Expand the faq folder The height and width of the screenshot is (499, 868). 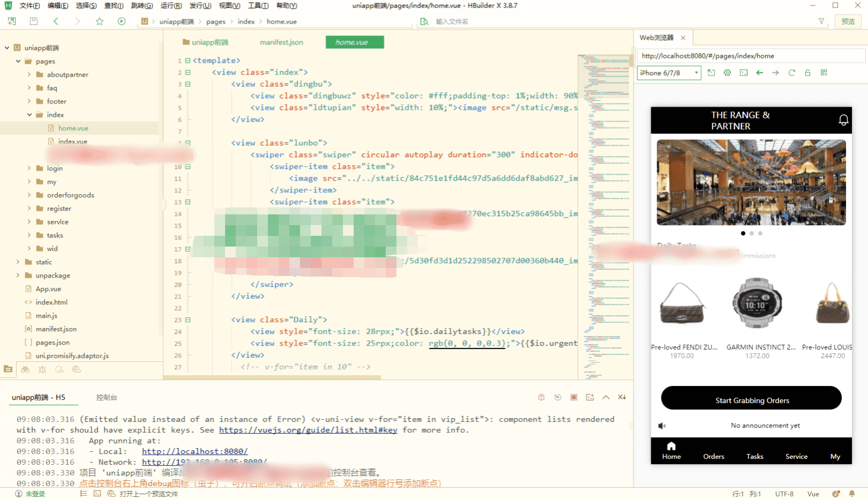pyautogui.click(x=29, y=88)
